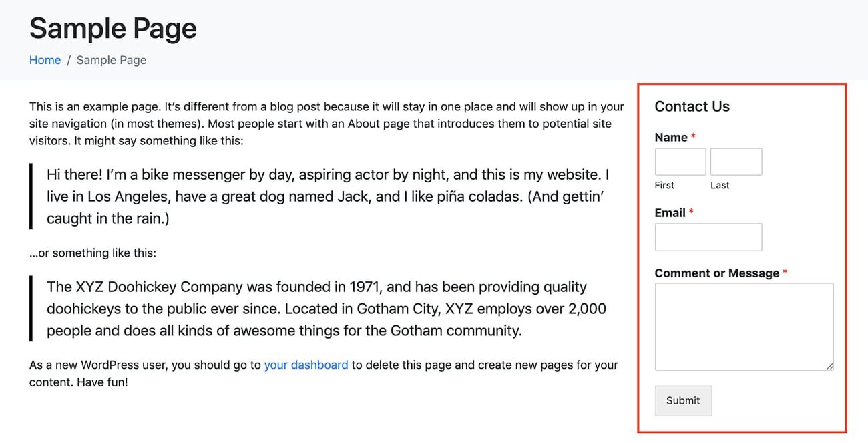Click the Contact Us form heading
The width and height of the screenshot is (868, 443).
pyautogui.click(x=692, y=106)
